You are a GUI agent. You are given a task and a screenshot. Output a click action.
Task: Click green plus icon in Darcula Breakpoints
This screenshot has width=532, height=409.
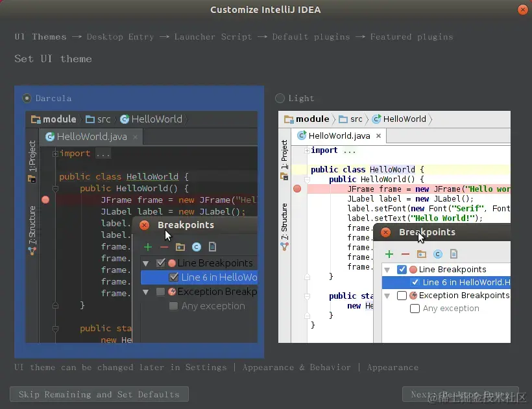point(147,247)
